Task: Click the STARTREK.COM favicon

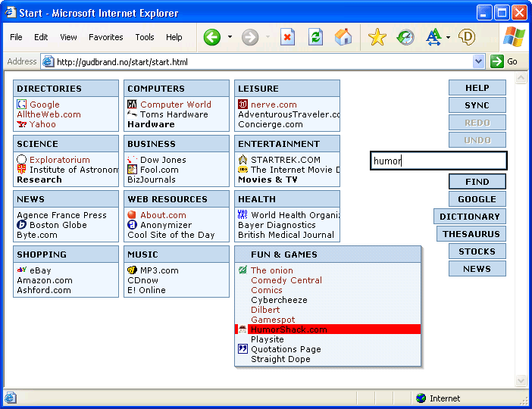Action: pyautogui.click(x=243, y=159)
